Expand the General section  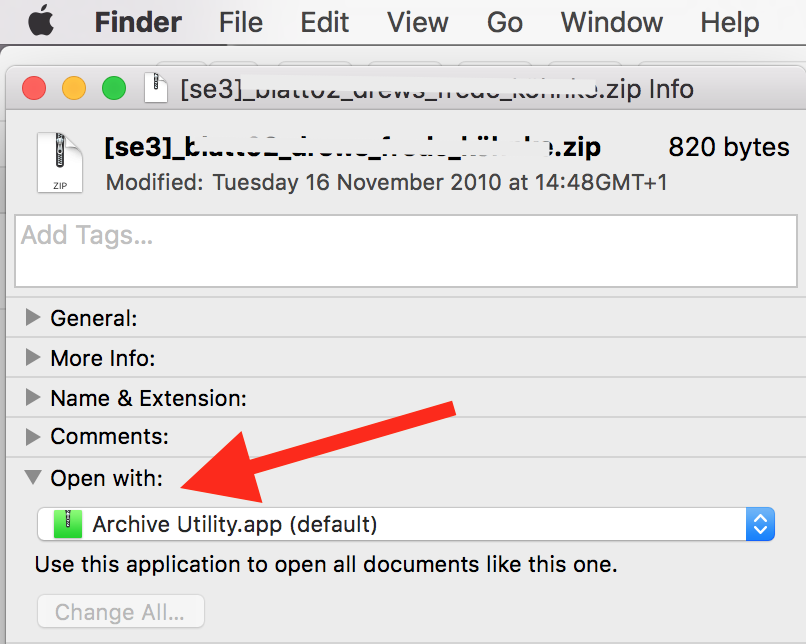click(31, 318)
